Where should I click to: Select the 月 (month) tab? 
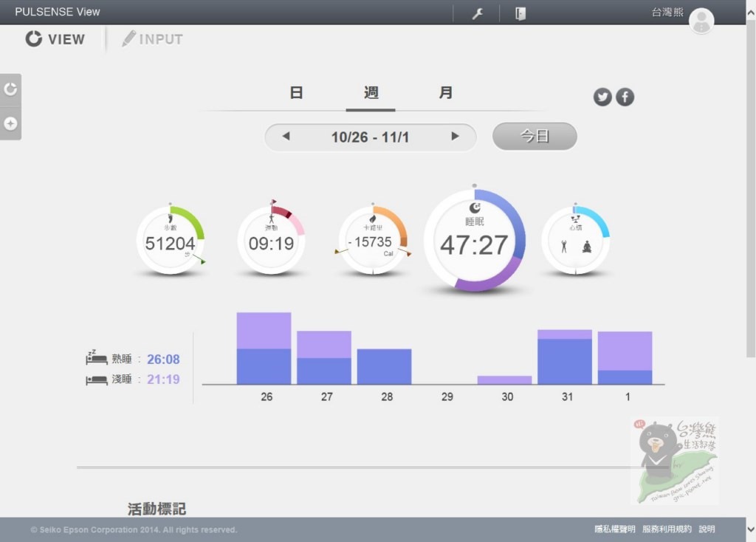[x=445, y=92]
